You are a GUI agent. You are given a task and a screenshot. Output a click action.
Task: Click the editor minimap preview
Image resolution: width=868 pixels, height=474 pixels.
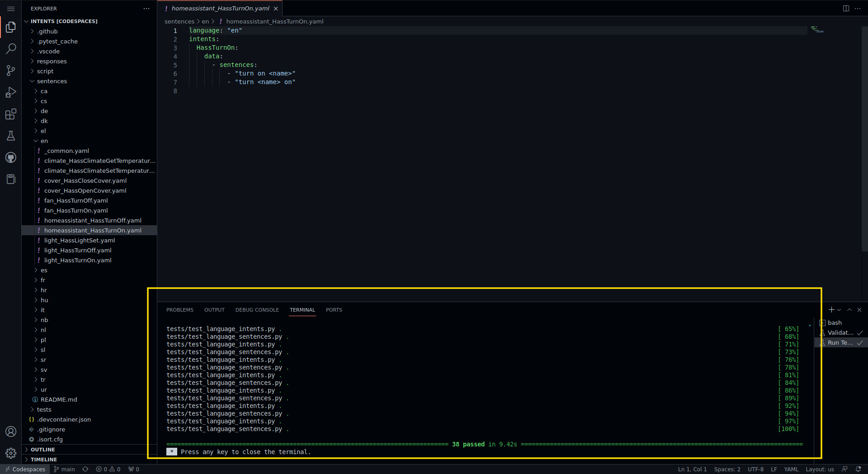point(817,30)
